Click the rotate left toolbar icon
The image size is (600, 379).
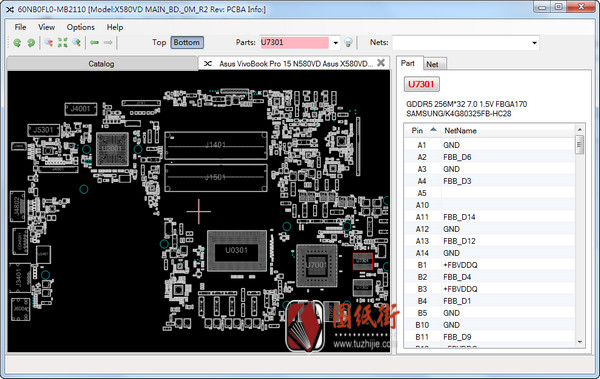click(17, 42)
